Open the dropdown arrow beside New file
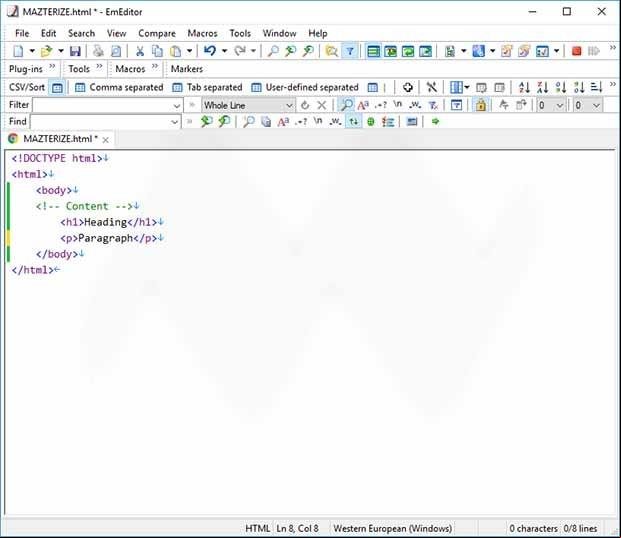 point(32,51)
